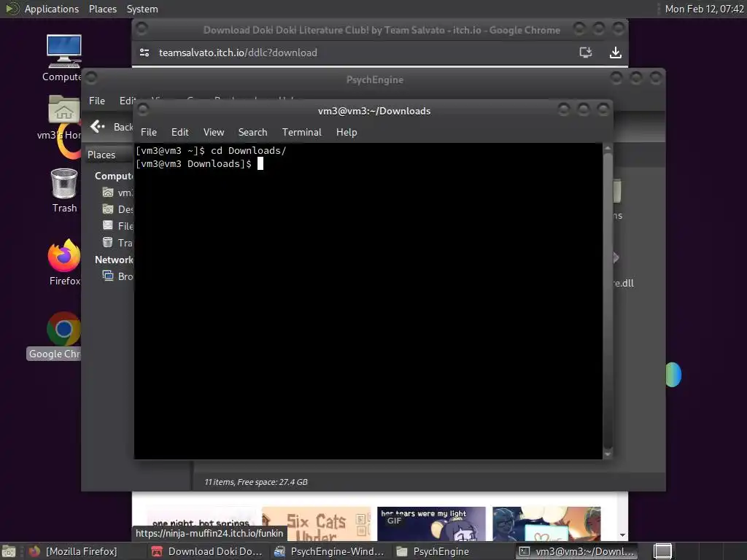This screenshot has height=560, width=747.
Task: Open the terminal Edit menu
Action: 179,133
